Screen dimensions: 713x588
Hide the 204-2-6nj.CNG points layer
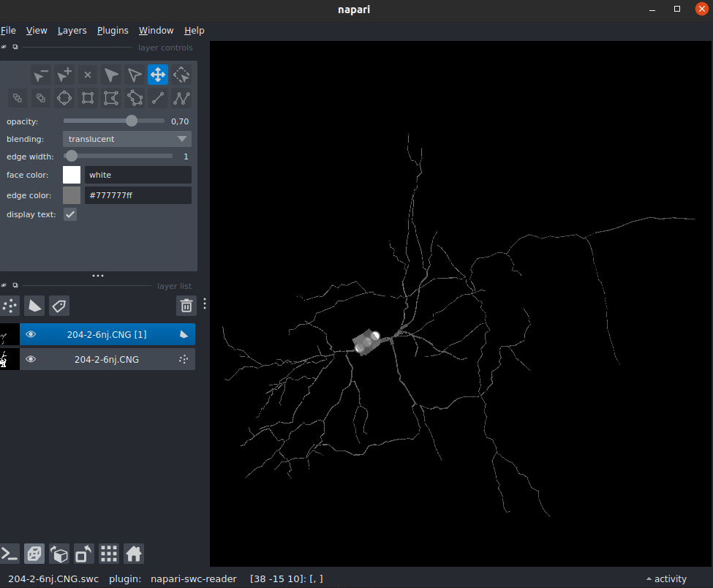point(31,359)
